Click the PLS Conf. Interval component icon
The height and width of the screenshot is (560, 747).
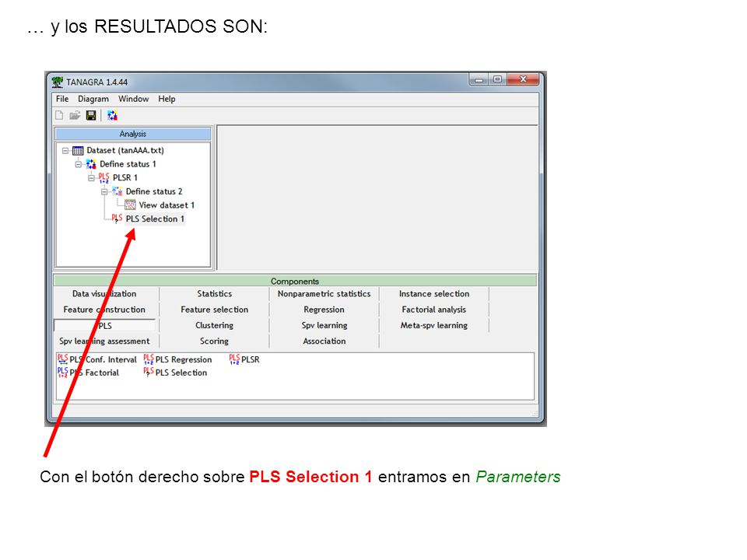62,359
